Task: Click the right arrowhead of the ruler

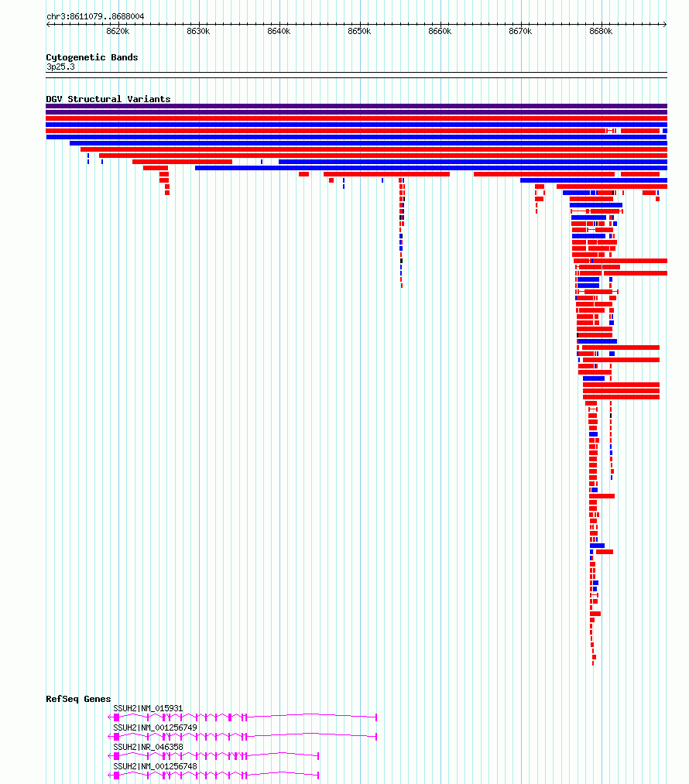Action: [664, 25]
